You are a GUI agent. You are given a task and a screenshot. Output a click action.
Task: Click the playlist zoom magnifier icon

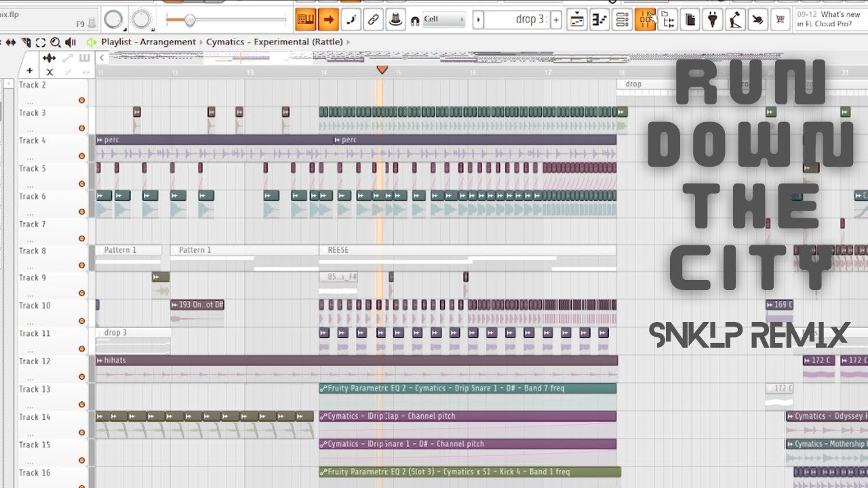click(55, 42)
